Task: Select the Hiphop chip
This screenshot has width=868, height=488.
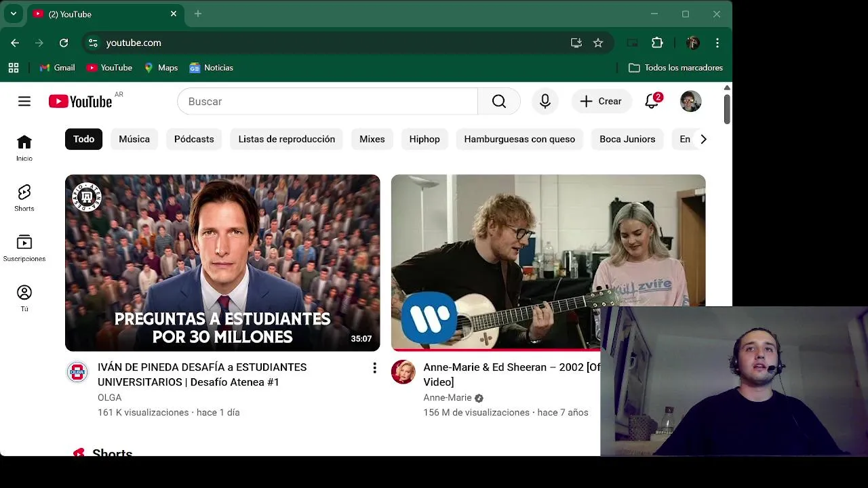Action: point(425,139)
